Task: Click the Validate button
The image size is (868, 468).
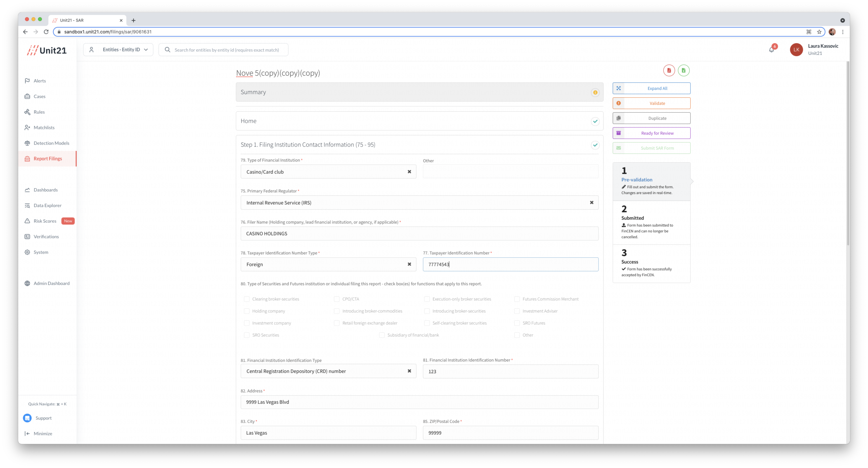Action: tap(651, 103)
